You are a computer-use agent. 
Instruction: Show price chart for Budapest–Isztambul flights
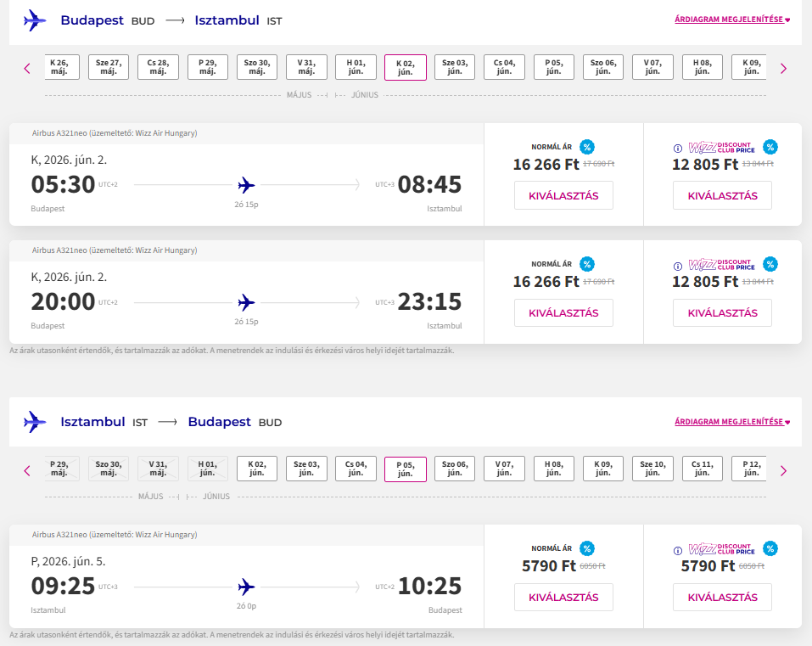[732, 20]
